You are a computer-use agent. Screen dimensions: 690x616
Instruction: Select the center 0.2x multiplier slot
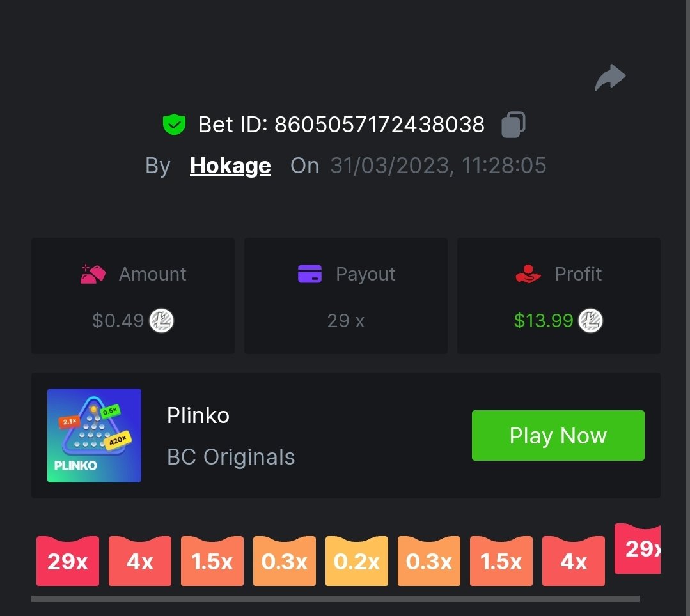[x=356, y=561]
